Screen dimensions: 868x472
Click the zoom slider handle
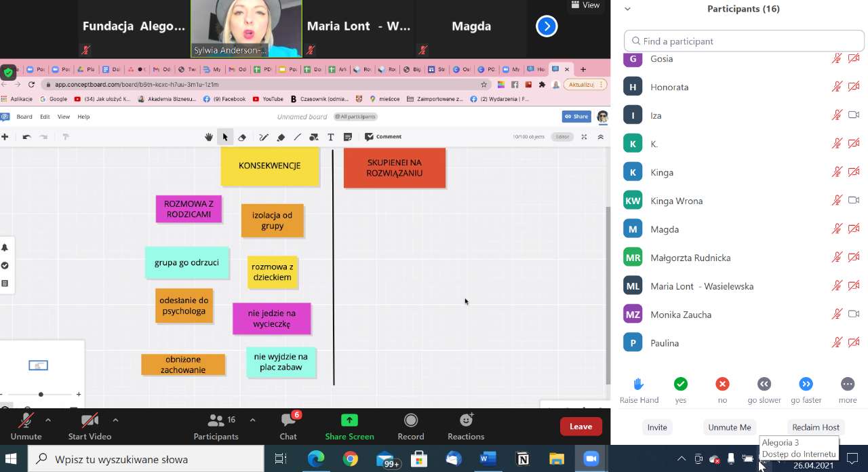[41, 394]
